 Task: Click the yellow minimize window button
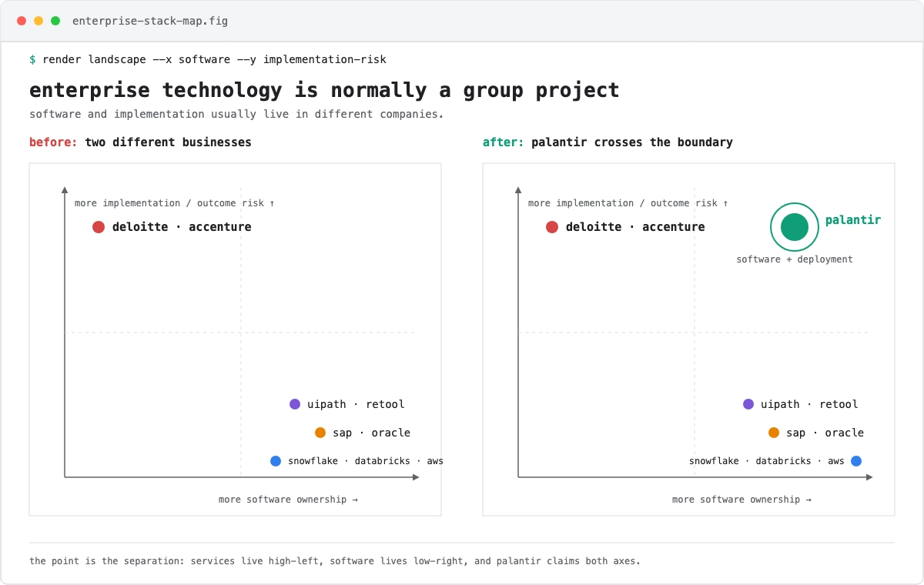tap(38, 21)
